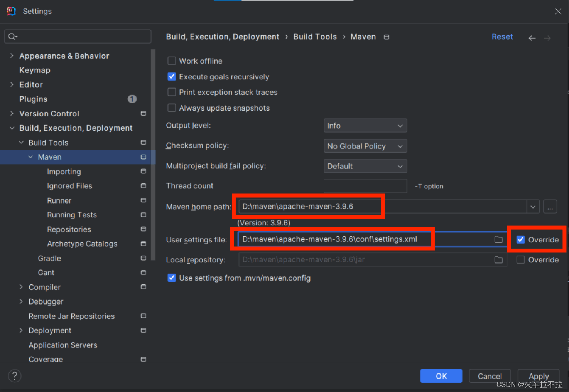Open the Output level dropdown
Image resolution: width=569 pixels, height=392 pixels.
(365, 126)
